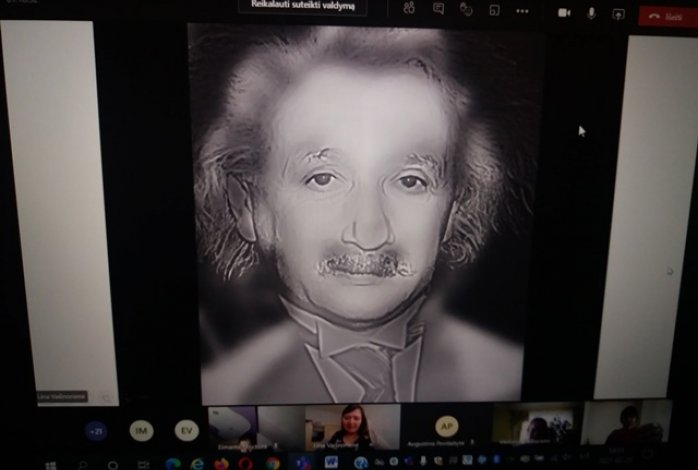Open the share content tray
Viewport: 698px width, 470px height.
[x=618, y=13]
